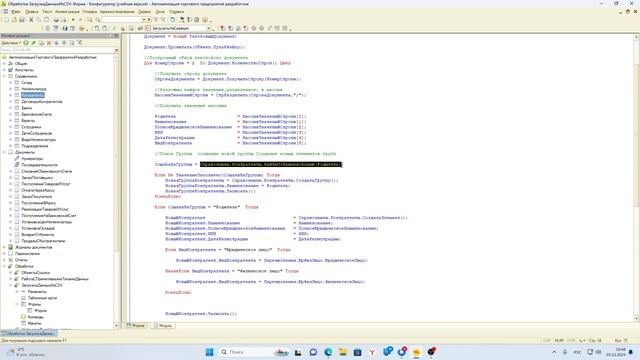Clear the configuration tree search box

tap(116, 50)
